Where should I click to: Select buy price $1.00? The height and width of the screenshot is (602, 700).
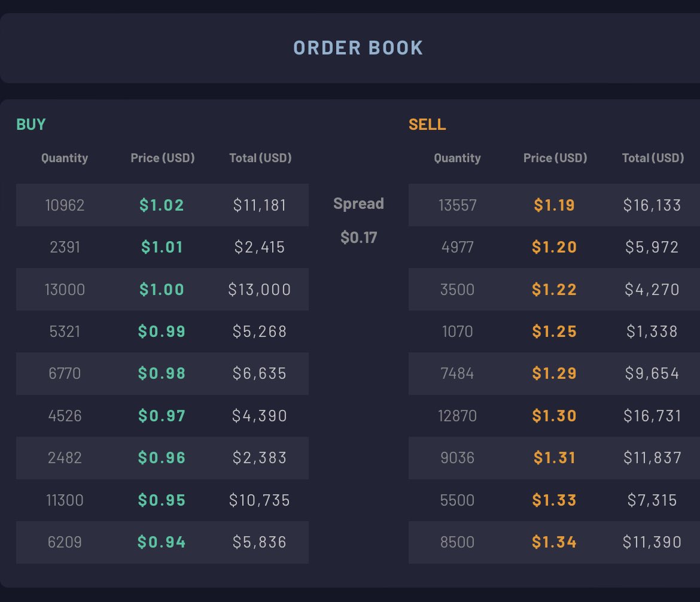pyautogui.click(x=162, y=290)
